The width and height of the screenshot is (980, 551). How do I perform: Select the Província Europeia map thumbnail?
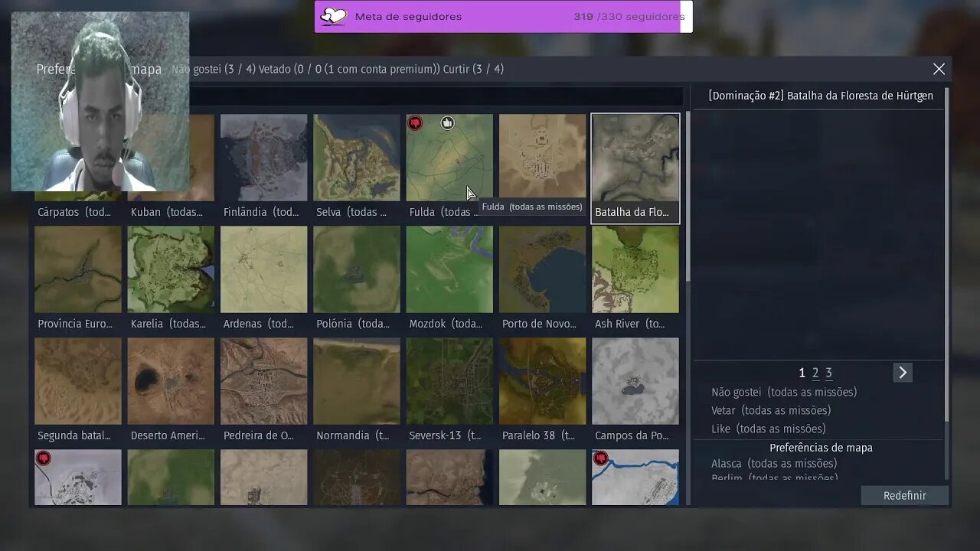pos(78,269)
